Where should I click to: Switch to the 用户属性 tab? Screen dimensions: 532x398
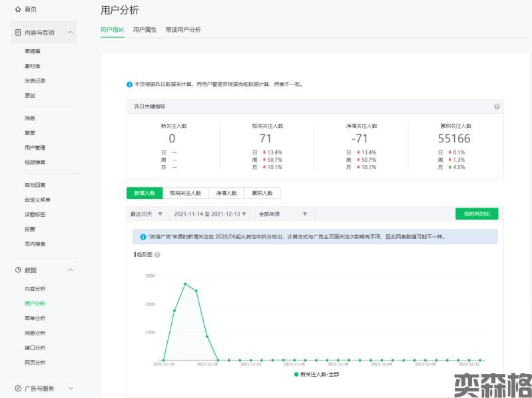click(144, 30)
